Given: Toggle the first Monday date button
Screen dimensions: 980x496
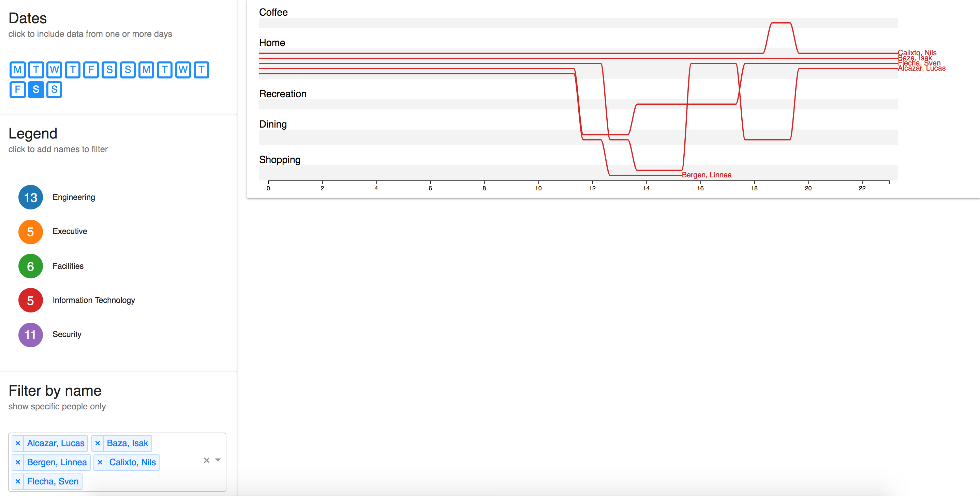Looking at the screenshot, I should (17, 70).
